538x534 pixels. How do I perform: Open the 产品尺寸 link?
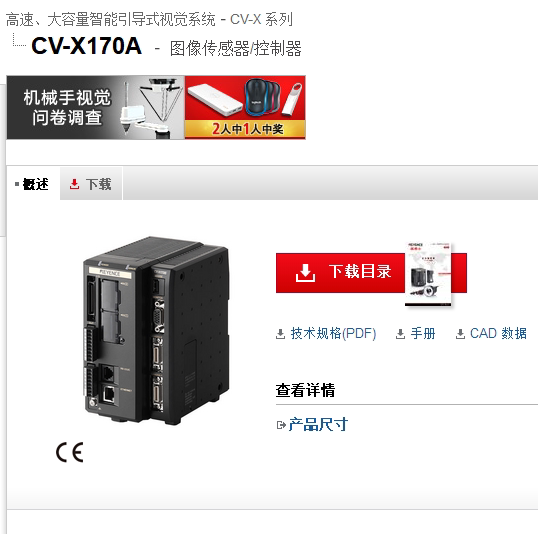tap(318, 425)
